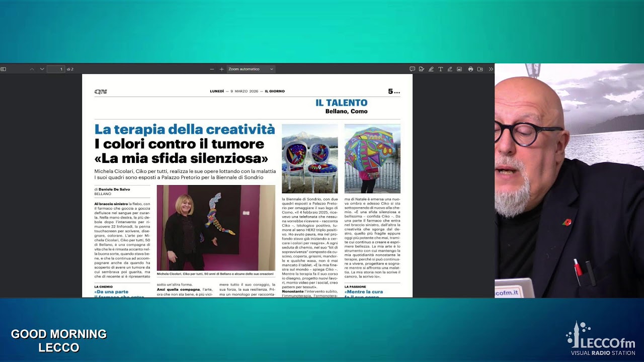This screenshot has width=644, height=362.
Task: Select the add image tool
Action: click(459, 69)
